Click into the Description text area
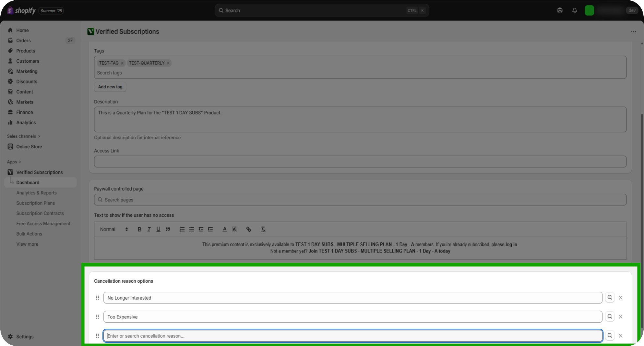The image size is (644, 346). (x=360, y=119)
